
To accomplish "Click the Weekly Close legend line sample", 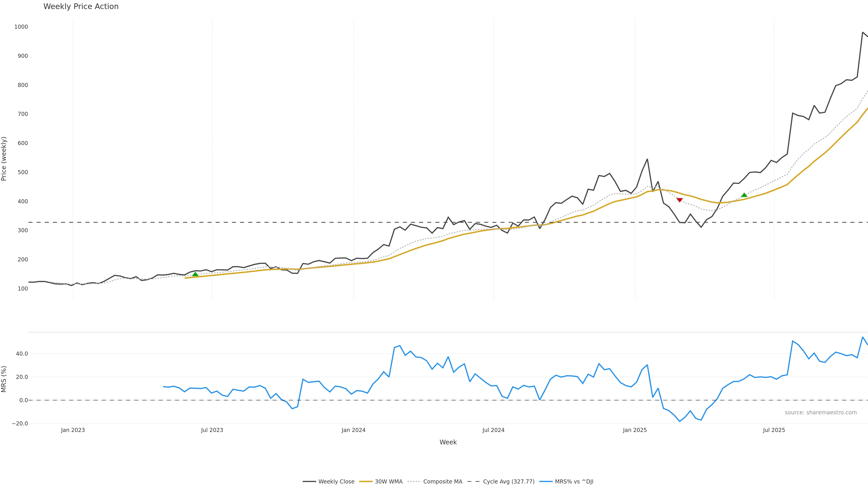I will (309, 482).
